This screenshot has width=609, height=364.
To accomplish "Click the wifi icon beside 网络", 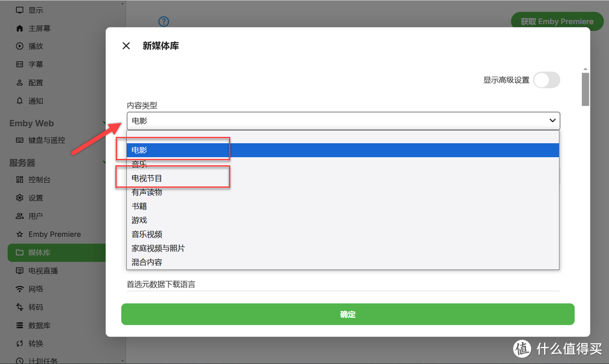I will point(19,289).
